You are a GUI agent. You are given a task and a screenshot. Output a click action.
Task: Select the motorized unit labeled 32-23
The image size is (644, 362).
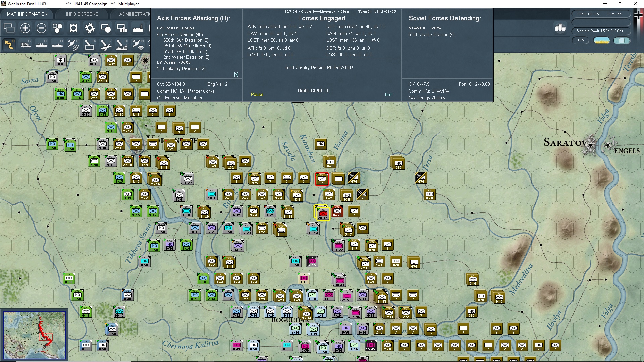(246, 229)
